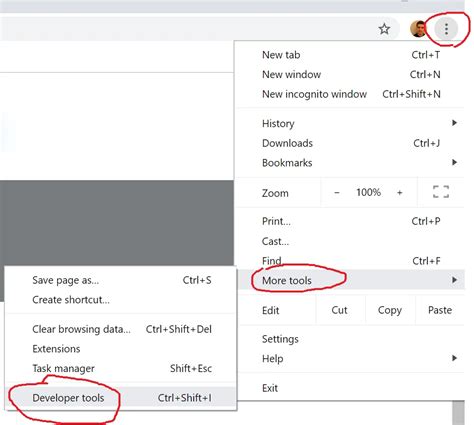
Task: Click the 100% zoom level value
Action: (368, 192)
